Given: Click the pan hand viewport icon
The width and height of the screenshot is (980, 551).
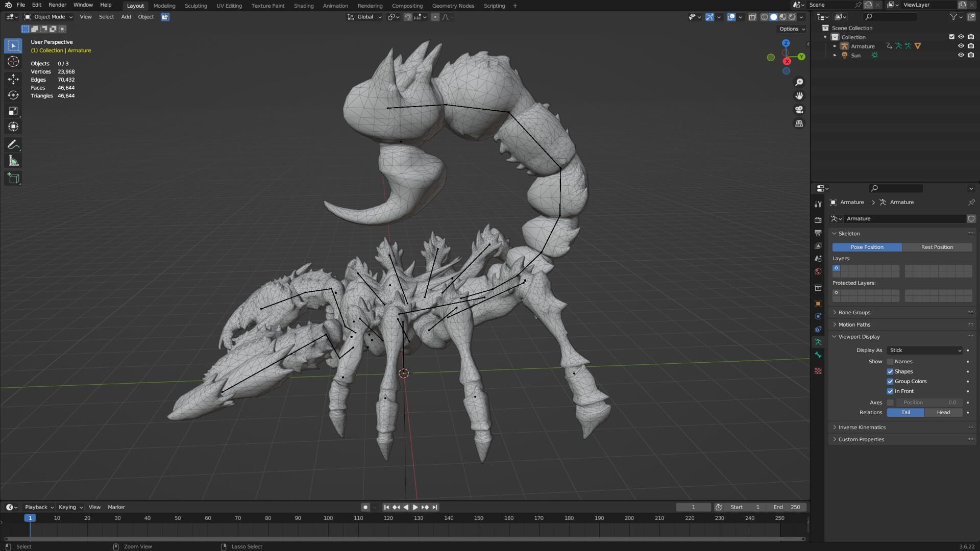Looking at the screenshot, I should 799,96.
